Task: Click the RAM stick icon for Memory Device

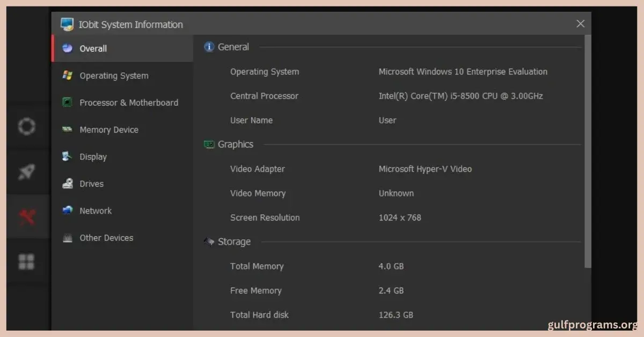Action: coord(67,129)
